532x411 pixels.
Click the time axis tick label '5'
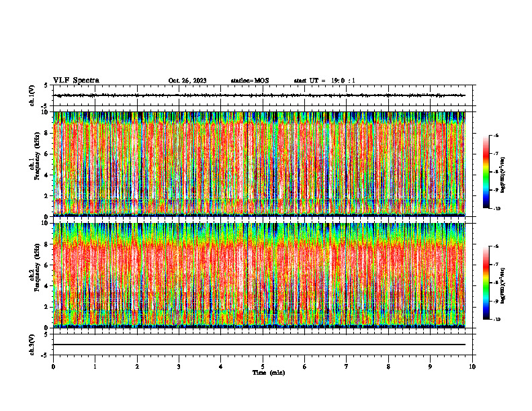coord(263,367)
